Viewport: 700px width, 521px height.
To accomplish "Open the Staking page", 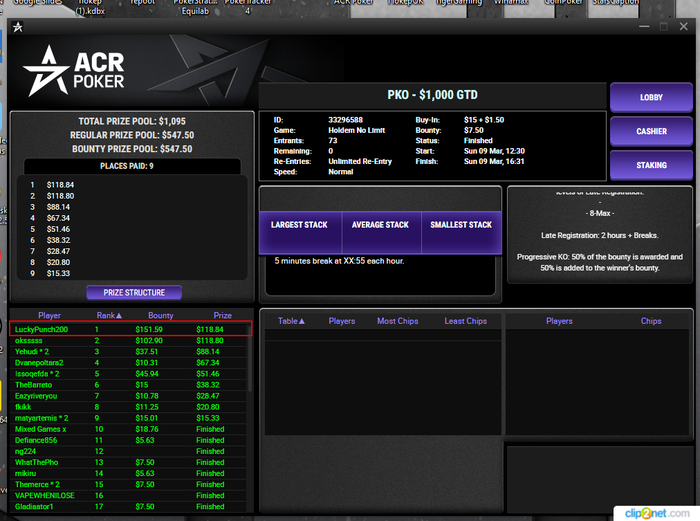I will click(651, 165).
